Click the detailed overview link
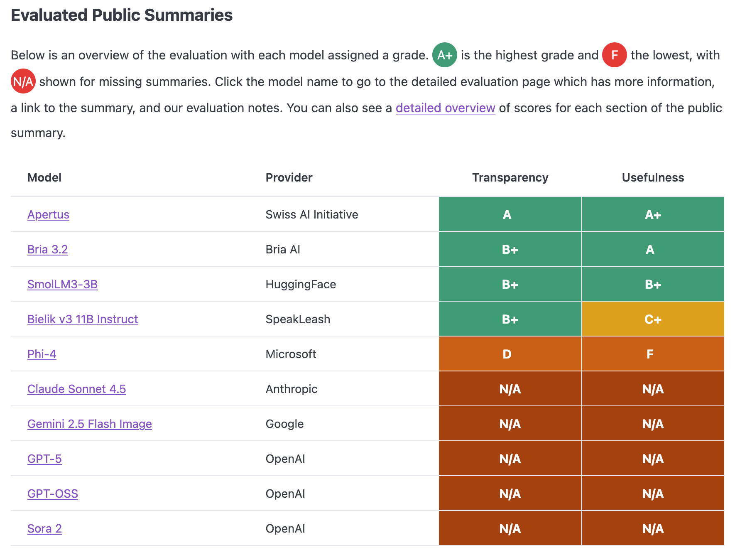The width and height of the screenshot is (735, 560). coord(445,108)
